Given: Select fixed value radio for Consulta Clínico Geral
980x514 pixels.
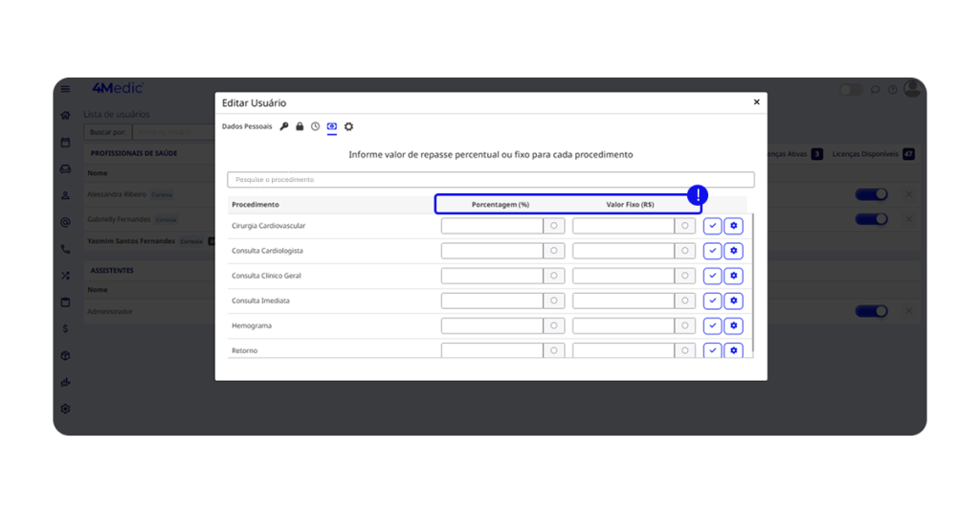Looking at the screenshot, I should [x=685, y=276].
